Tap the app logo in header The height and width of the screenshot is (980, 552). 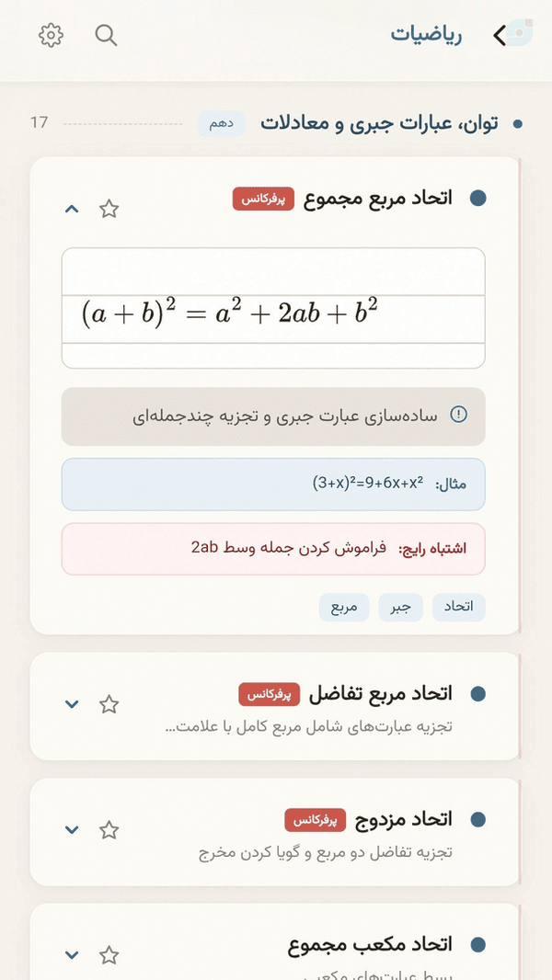[520, 32]
